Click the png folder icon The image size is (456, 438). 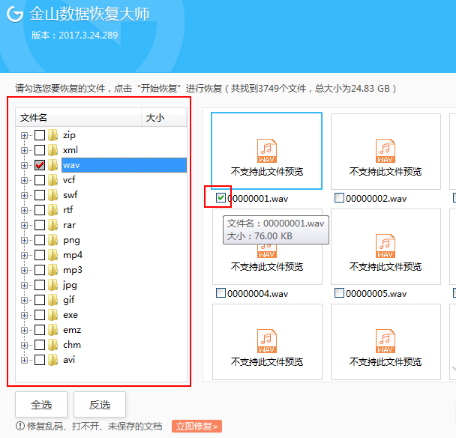click(x=53, y=240)
